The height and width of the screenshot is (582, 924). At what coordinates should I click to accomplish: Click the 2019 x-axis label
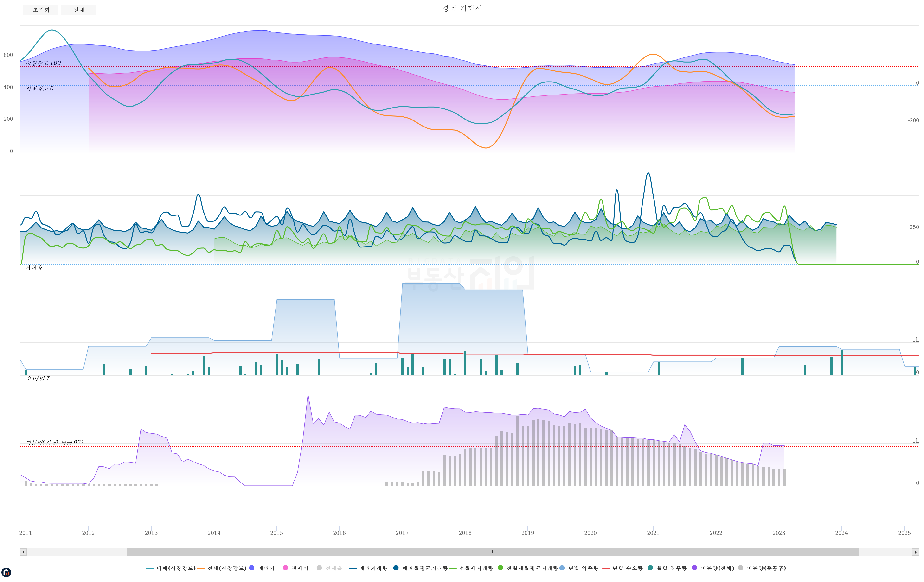(x=528, y=533)
